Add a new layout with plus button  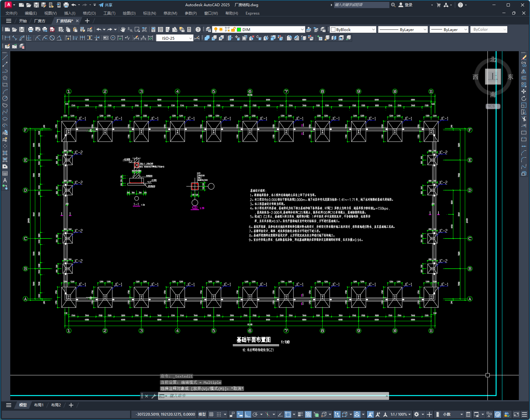pos(71,405)
